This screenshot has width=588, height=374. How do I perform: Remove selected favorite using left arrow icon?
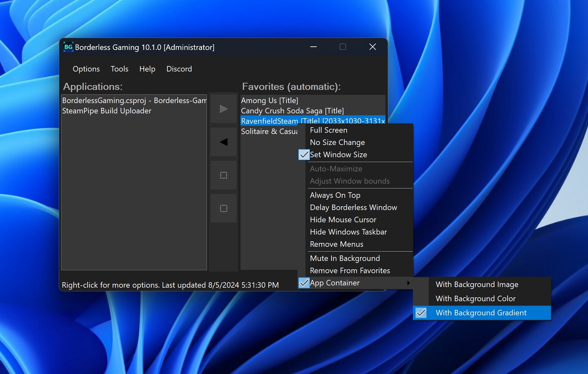(x=223, y=142)
